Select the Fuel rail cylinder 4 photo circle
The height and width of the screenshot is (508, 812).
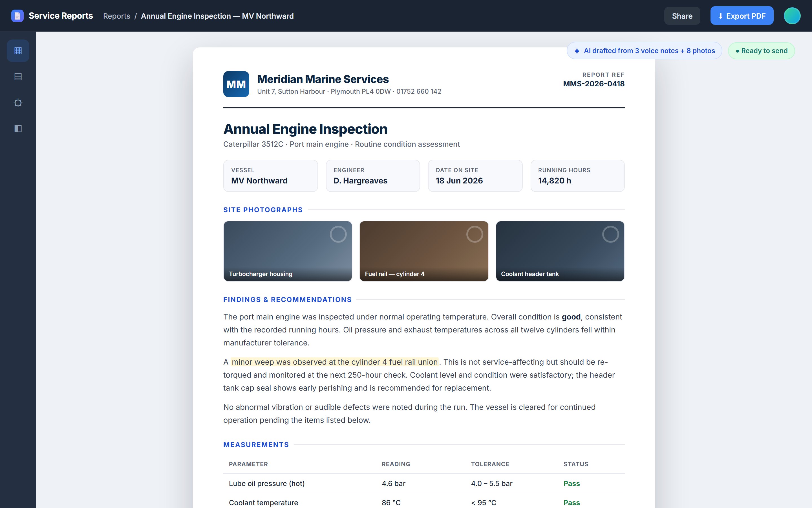475,234
